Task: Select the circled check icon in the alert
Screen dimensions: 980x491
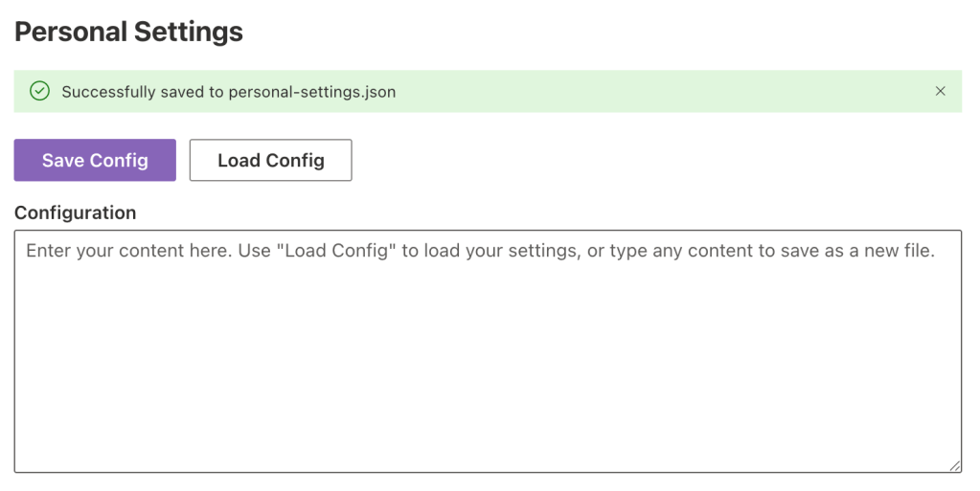Action: 39,92
